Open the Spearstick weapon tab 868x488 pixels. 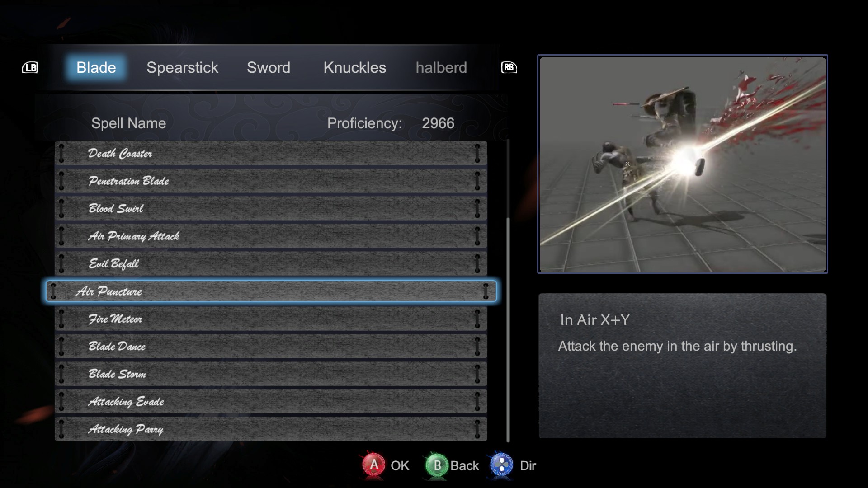182,68
